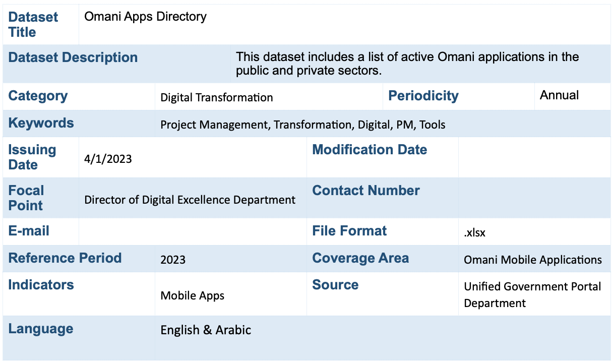
Task: Select the 'Annual' periodicity value
Action: (x=559, y=95)
